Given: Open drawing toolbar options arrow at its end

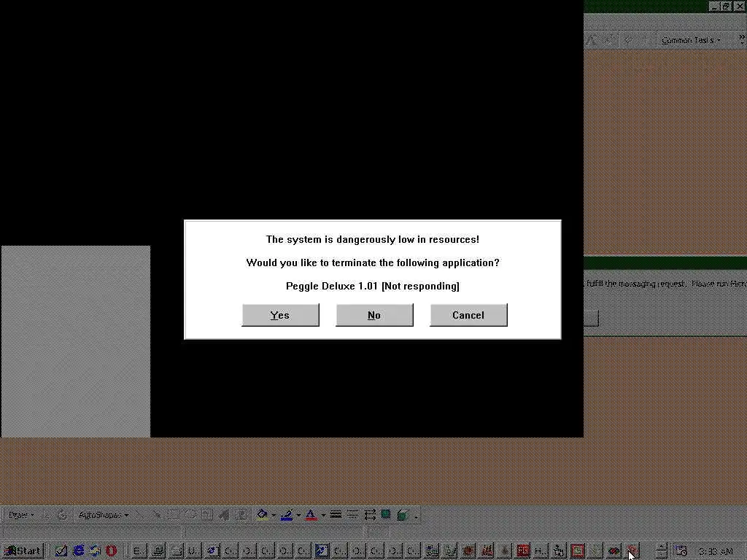Looking at the screenshot, I should pos(416,517).
